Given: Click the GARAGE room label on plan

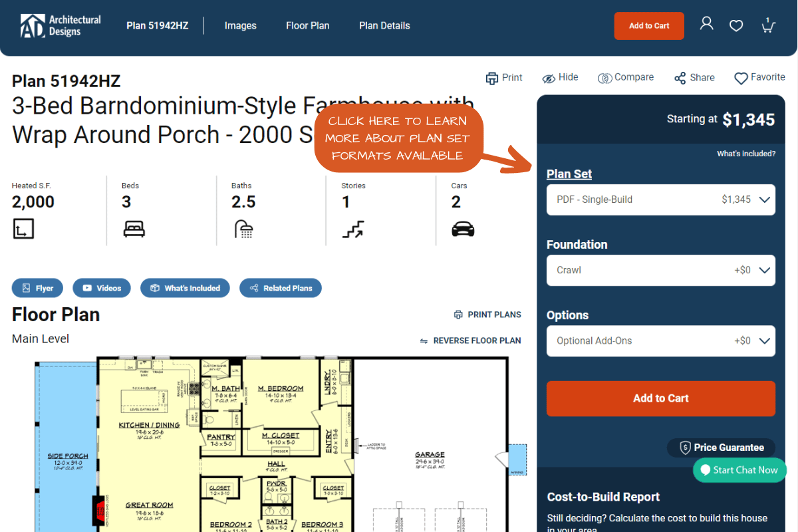Looking at the screenshot, I should [x=430, y=455].
